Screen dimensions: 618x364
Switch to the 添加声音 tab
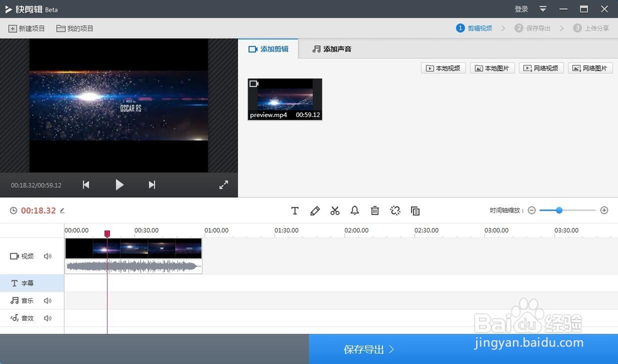point(331,49)
